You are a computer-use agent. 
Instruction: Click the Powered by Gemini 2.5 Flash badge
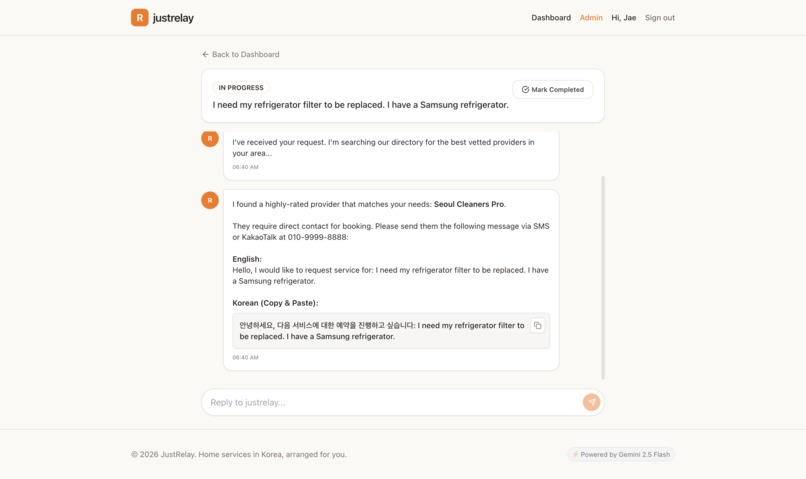tap(621, 454)
